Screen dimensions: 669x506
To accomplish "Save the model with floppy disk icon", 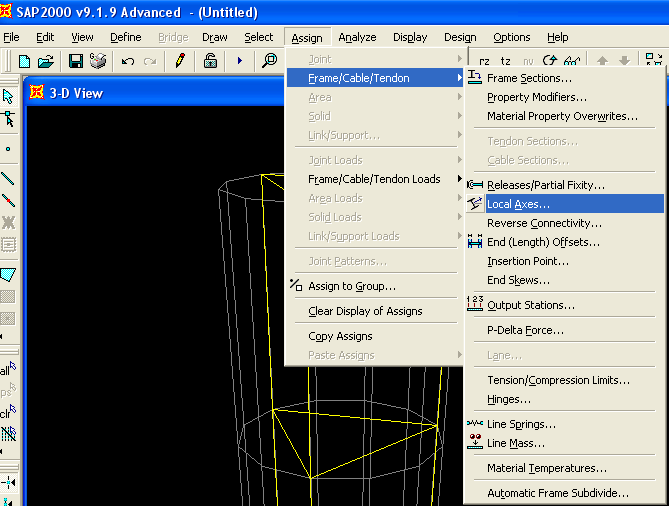I will pos(76,61).
